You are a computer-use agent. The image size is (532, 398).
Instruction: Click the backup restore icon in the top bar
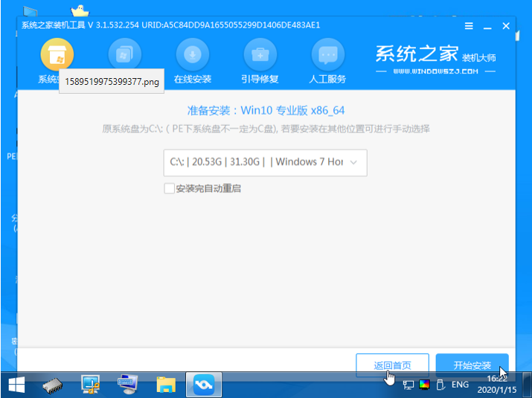point(124,55)
